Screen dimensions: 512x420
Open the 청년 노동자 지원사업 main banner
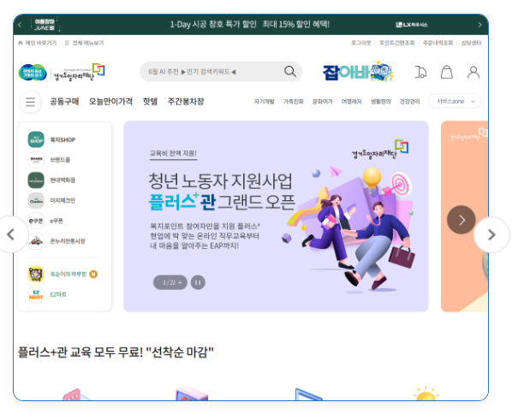coord(276,216)
